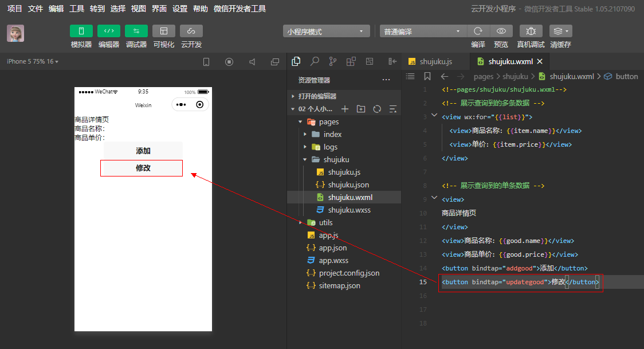Refresh the file explorer tree

(x=377, y=109)
